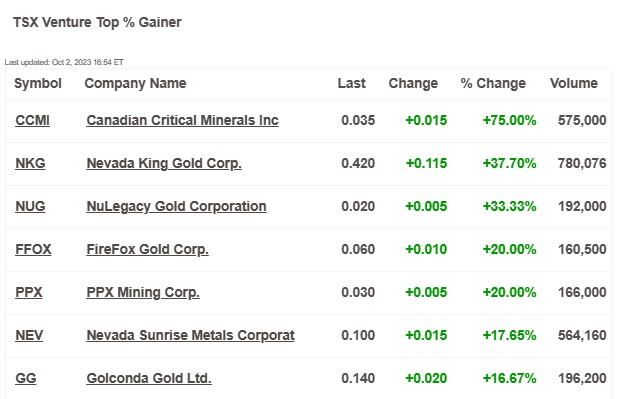Select the NUG symbol link
This screenshot has height=399, width=639.
[30, 206]
